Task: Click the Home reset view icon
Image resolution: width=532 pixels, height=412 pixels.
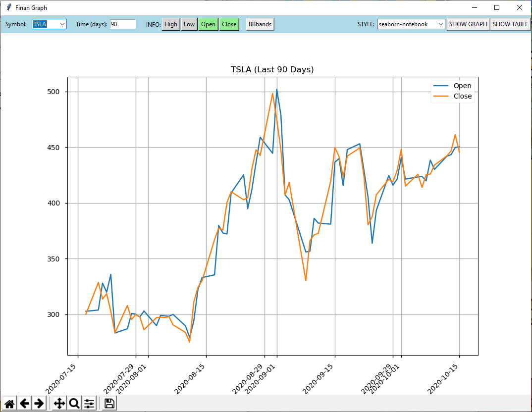Action: [9, 404]
